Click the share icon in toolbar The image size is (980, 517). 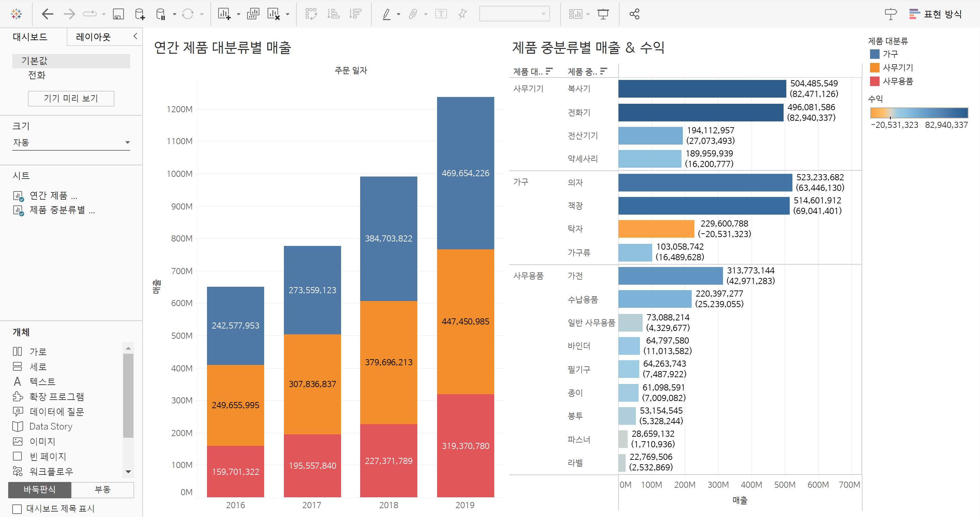click(x=634, y=14)
